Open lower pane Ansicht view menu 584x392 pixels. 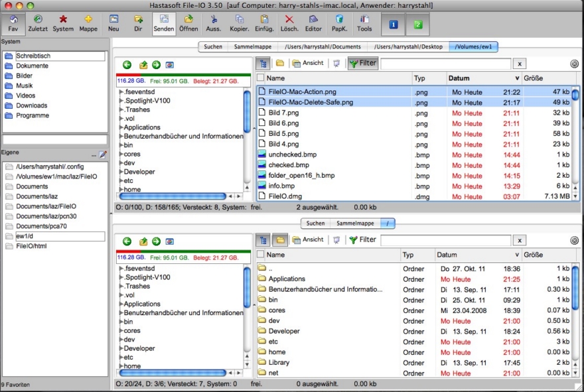(x=308, y=239)
